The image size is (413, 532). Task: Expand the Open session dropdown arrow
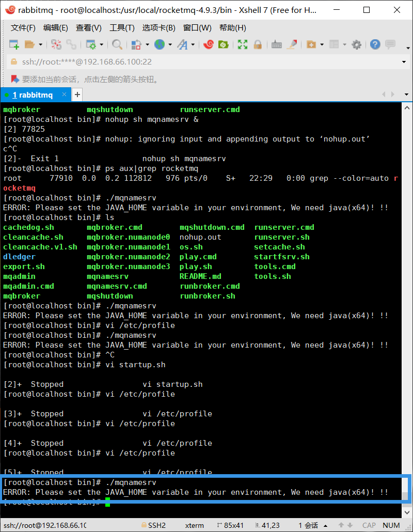(x=40, y=44)
